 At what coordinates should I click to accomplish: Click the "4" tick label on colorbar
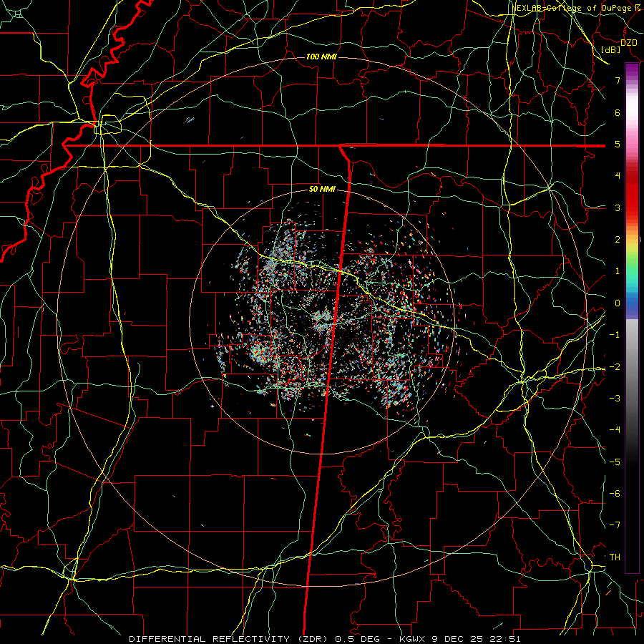[618, 176]
